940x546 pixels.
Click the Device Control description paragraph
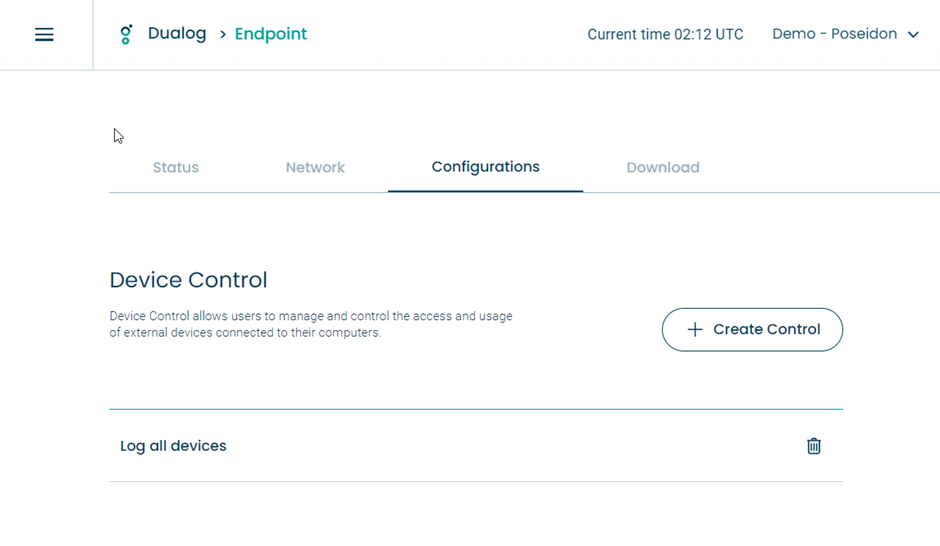[311, 324]
